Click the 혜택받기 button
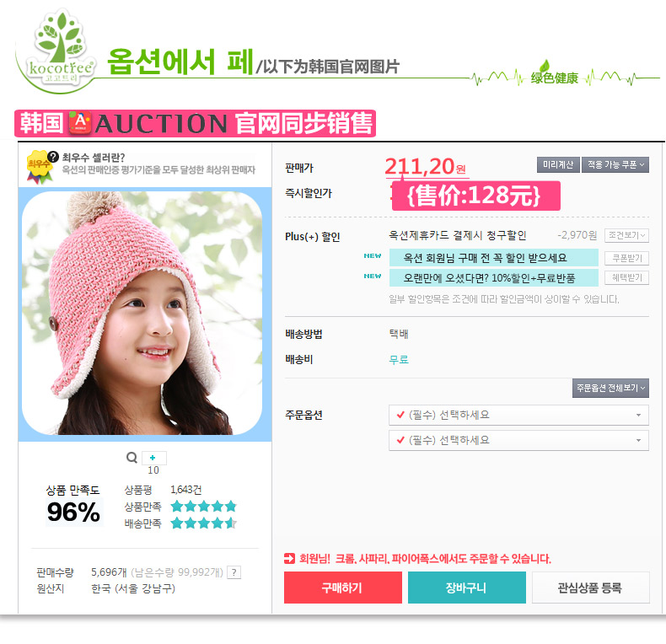This screenshot has height=644, width=666. [626, 278]
